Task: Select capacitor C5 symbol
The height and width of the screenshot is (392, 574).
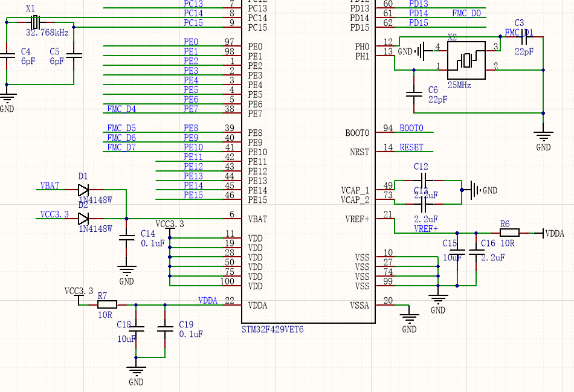Action: pos(74,56)
